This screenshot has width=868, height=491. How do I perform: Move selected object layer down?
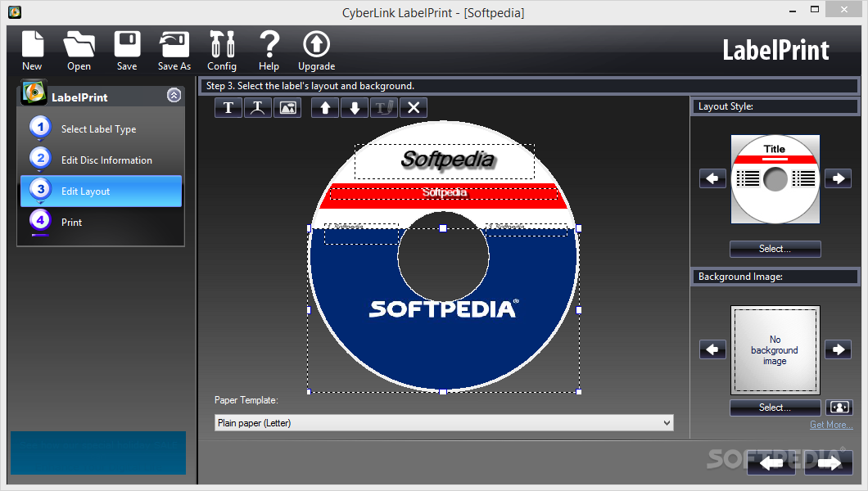tap(355, 108)
